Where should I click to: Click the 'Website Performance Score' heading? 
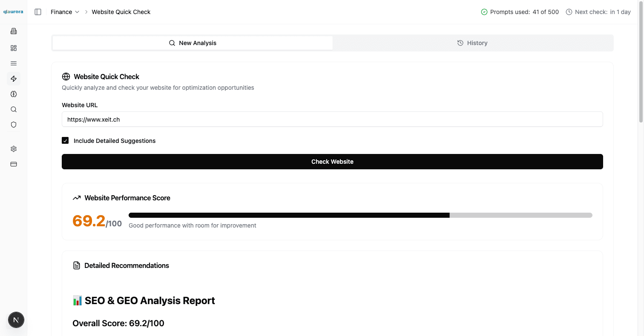127,198
